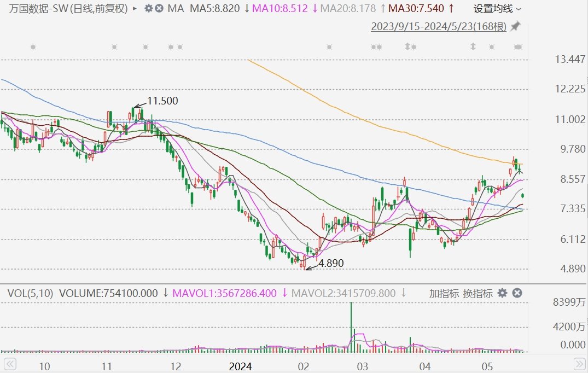This screenshot has width=588, height=373.
Task: Click the 2024 year label on time axis
Action: coord(240,366)
